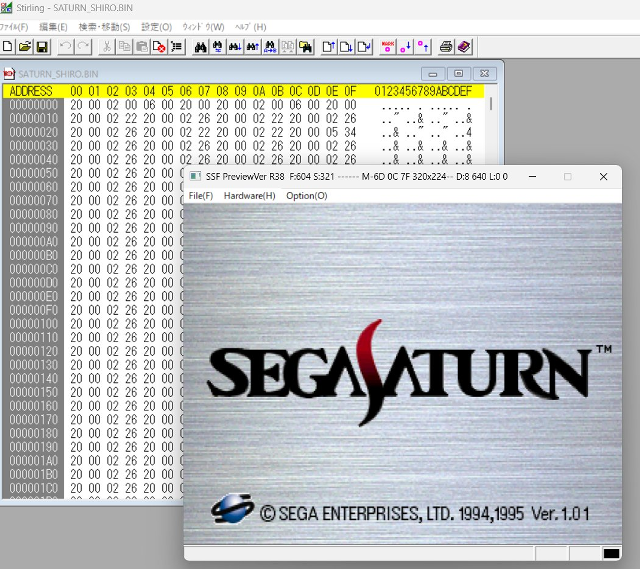
Task: Restore the SATURN_SHIRO.BIN child window
Action: [x=458, y=74]
